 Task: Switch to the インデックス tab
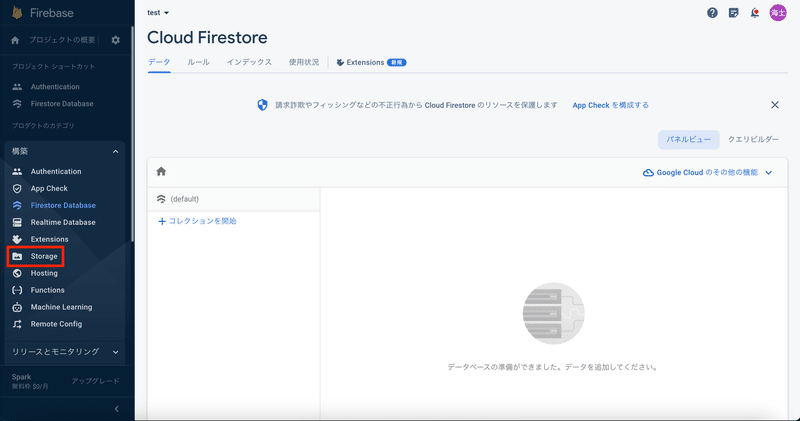249,62
